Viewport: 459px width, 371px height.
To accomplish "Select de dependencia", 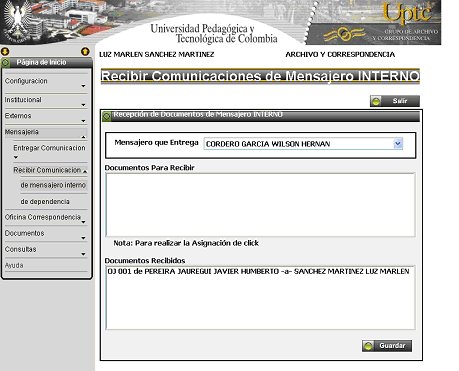I will [45, 202].
